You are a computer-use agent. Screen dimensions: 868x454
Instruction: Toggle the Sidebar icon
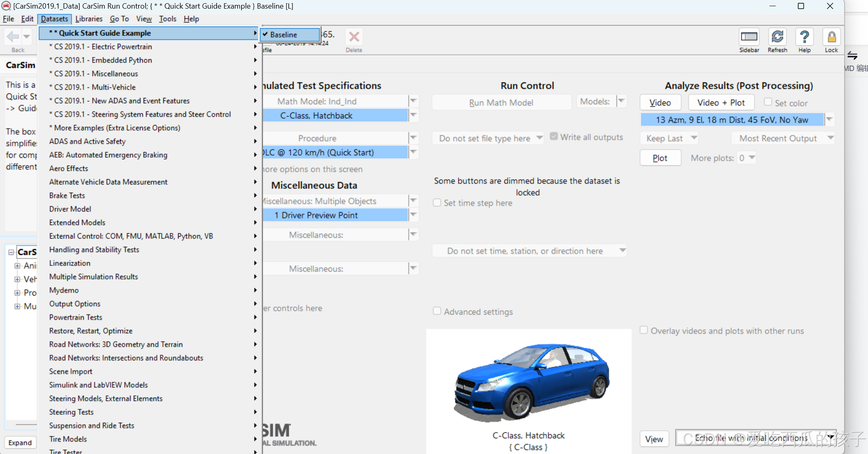click(749, 37)
